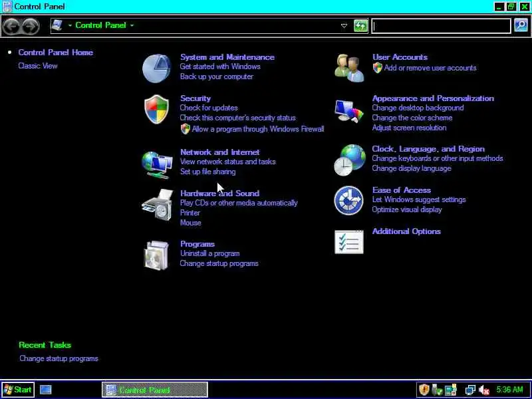This screenshot has height=399, width=532.
Task: Open the System and Maintenance category
Action: [227, 57]
